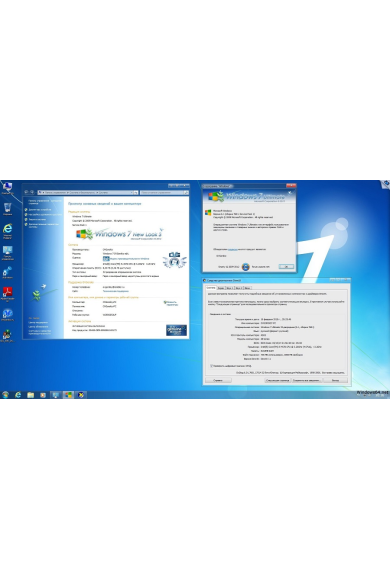Viewport: 390px width, 580px height.
Task: Switch to the Display tab in DxDiag
Action: [221, 288]
